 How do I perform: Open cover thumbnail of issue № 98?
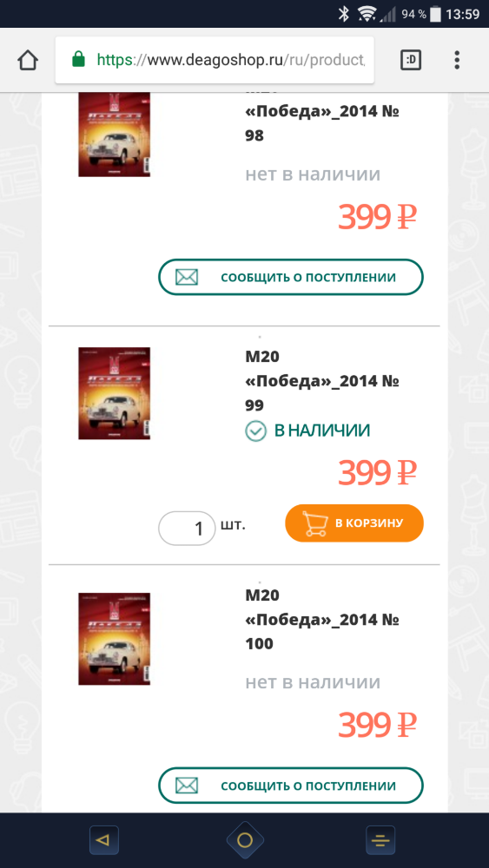(114, 135)
